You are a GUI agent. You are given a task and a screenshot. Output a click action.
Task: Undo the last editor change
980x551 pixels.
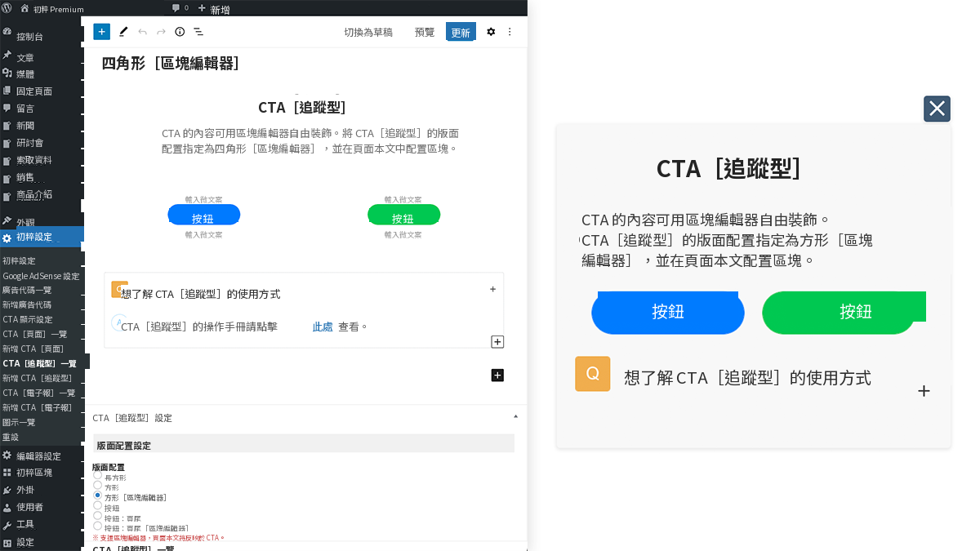pos(142,32)
